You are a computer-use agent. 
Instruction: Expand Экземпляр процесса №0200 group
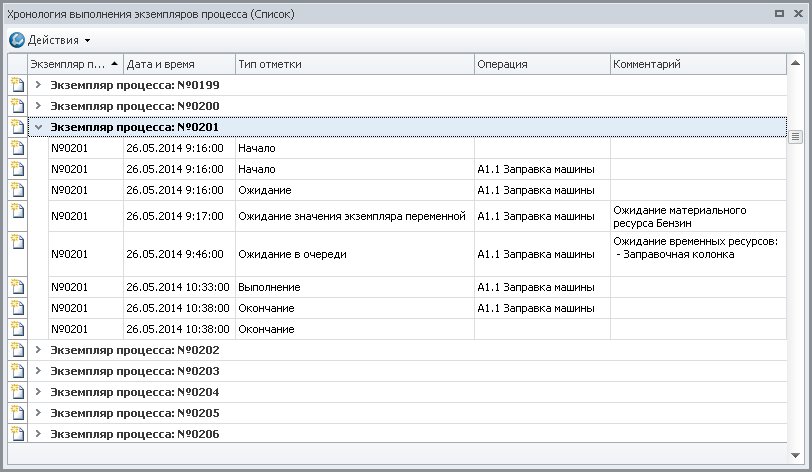coord(38,106)
